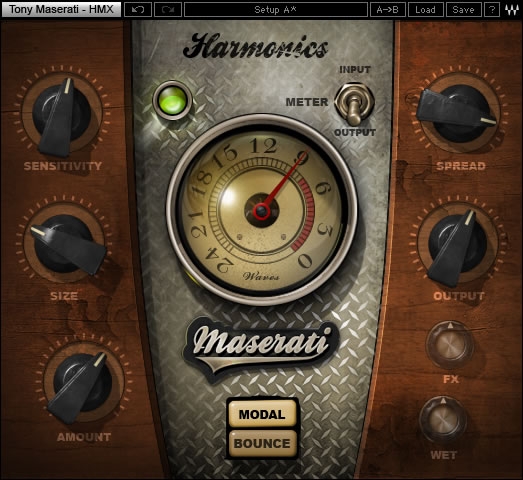Click the Harmonics title text

tap(255, 46)
